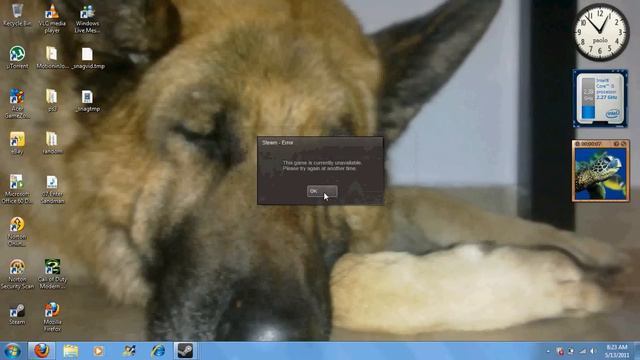Click OK in the Steam Error dialog
640x360 pixels.
322,191
